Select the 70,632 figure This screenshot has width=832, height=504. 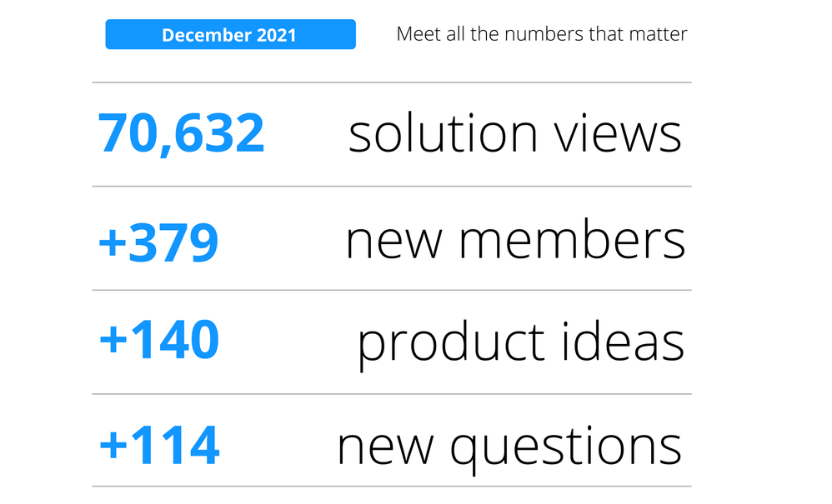pos(182,134)
